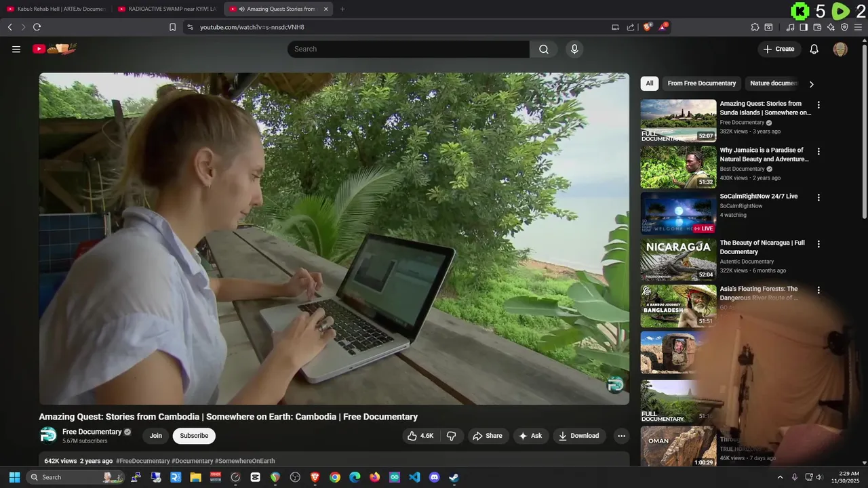Select the Nature documentaries chip

[x=773, y=83]
